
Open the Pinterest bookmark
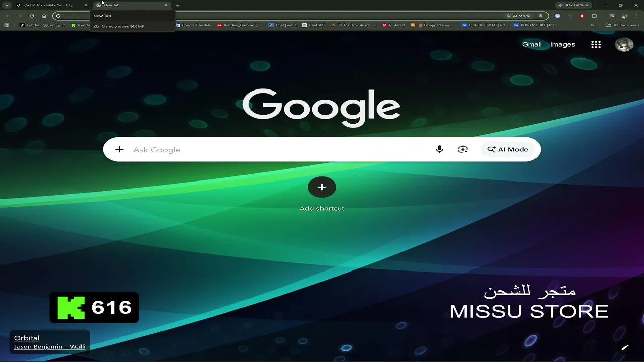[x=393, y=25]
